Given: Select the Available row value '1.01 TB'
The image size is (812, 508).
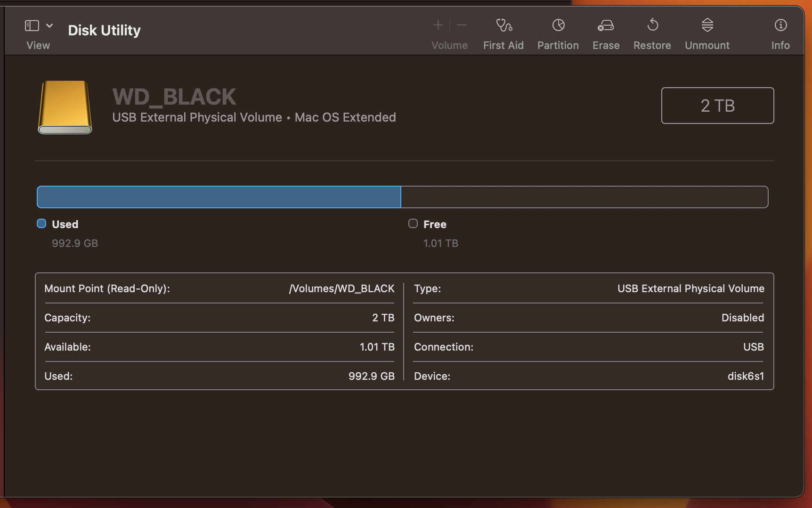Looking at the screenshot, I should 377,347.
